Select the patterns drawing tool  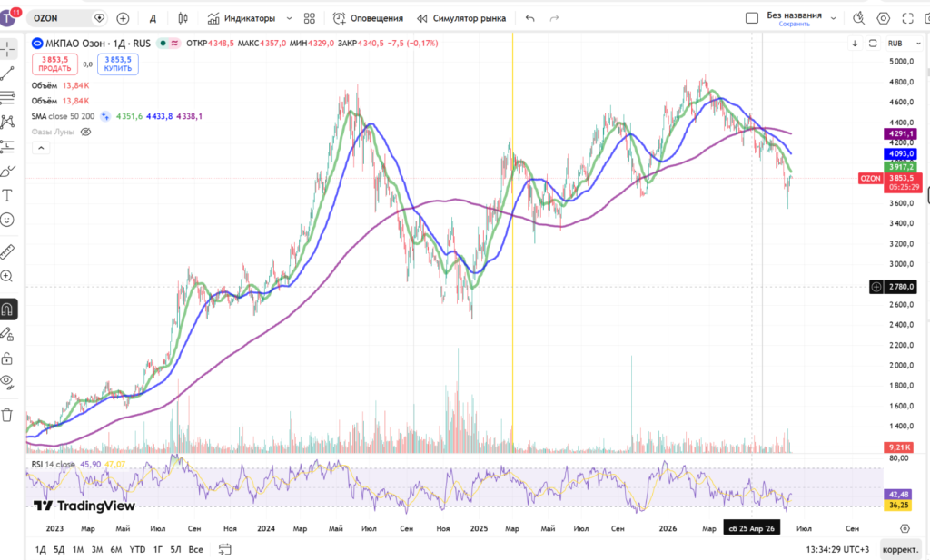tap(7, 122)
